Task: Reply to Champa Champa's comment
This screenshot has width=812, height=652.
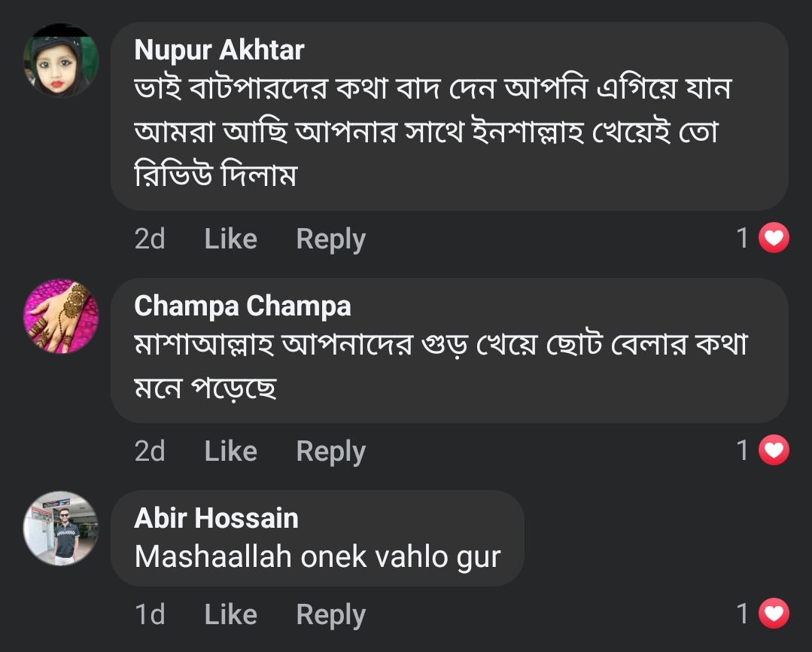Action: (331, 452)
